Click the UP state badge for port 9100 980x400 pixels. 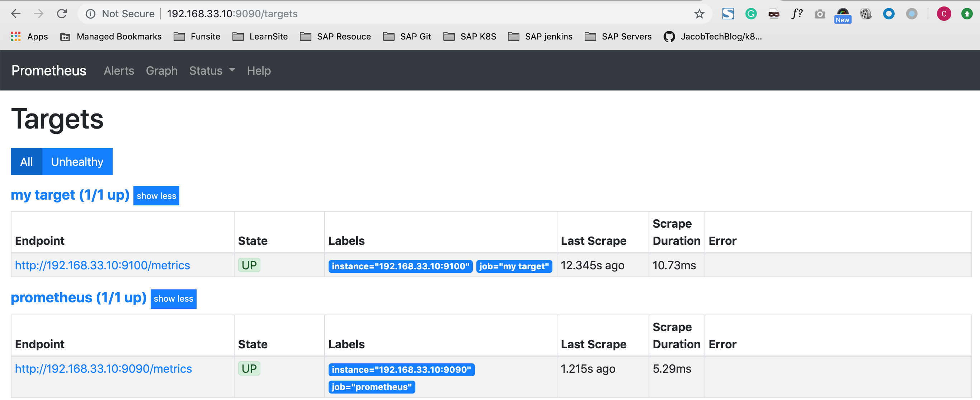249,265
